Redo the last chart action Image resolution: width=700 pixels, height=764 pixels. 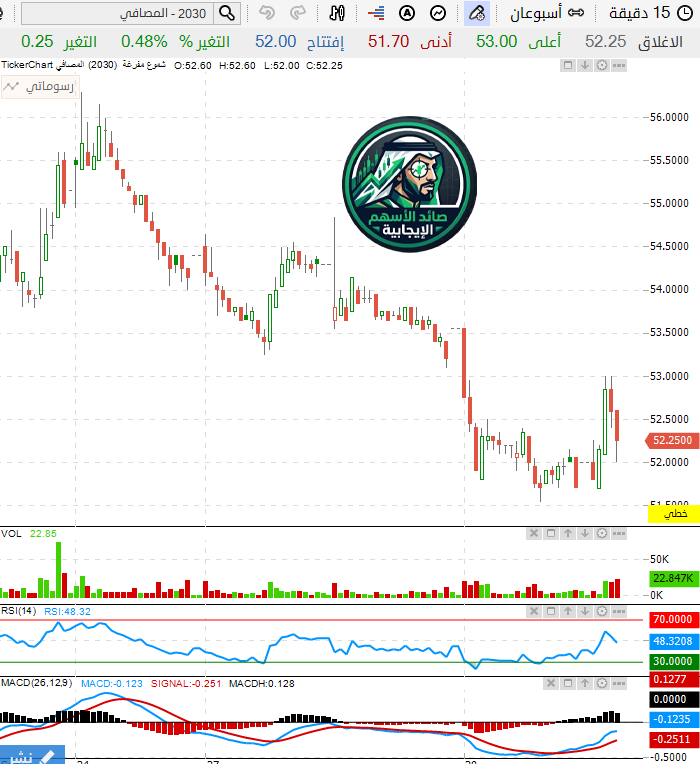click(298, 13)
